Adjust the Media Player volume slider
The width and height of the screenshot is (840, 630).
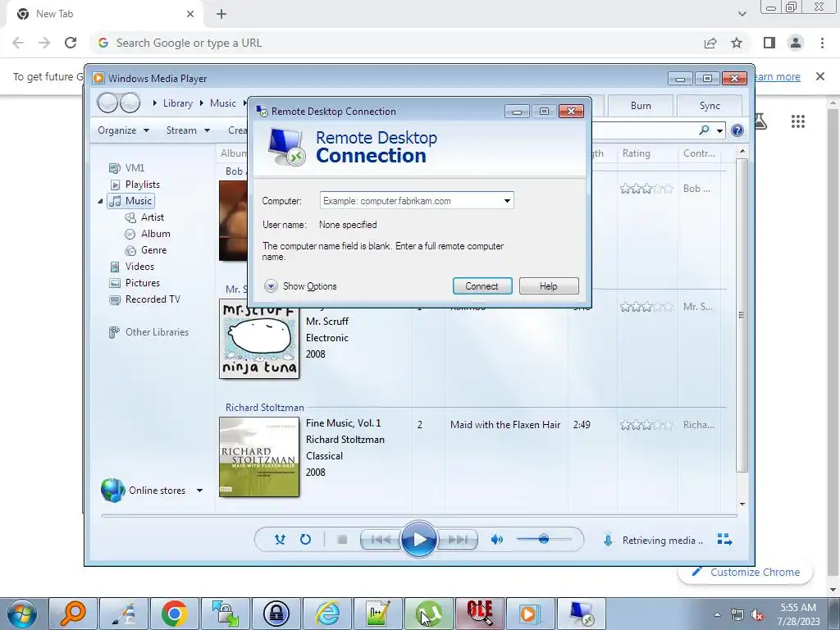pyautogui.click(x=544, y=539)
